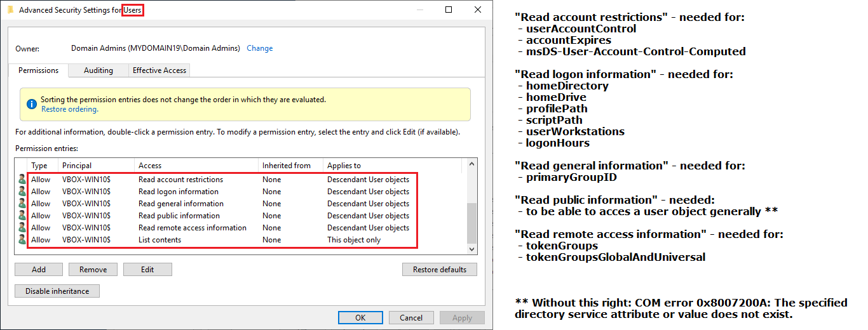This screenshot has height=330, width=868.
Task: Select the Permissions tab
Action: coord(38,70)
